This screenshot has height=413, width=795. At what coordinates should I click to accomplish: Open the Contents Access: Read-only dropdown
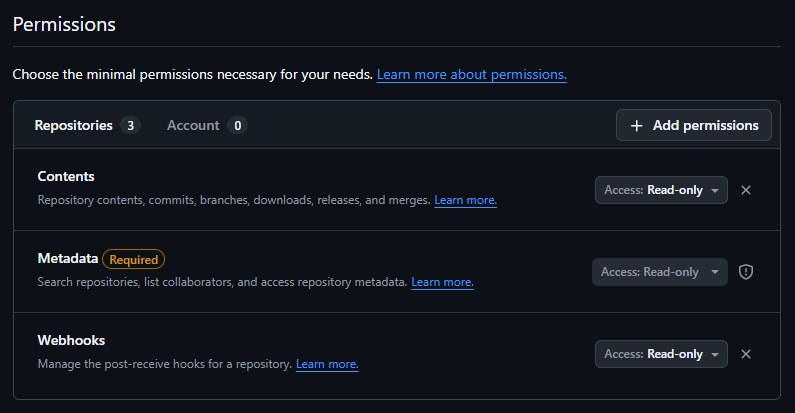pyautogui.click(x=661, y=190)
